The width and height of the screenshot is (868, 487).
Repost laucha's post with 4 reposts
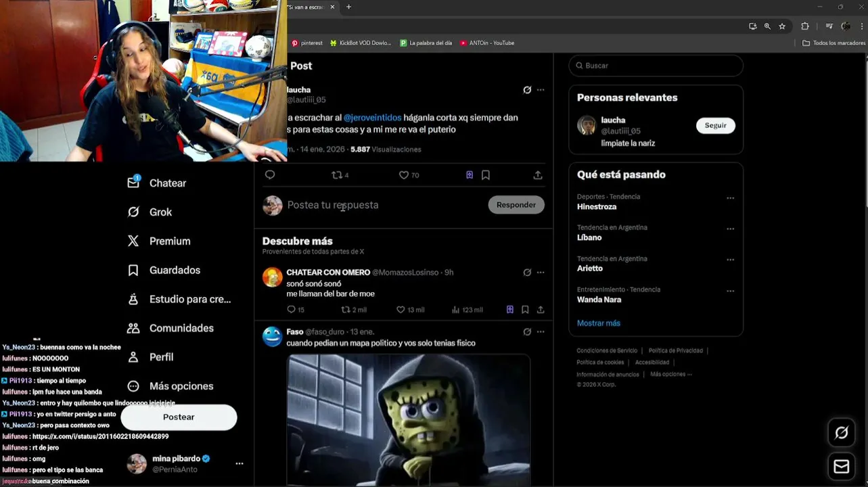pos(340,175)
